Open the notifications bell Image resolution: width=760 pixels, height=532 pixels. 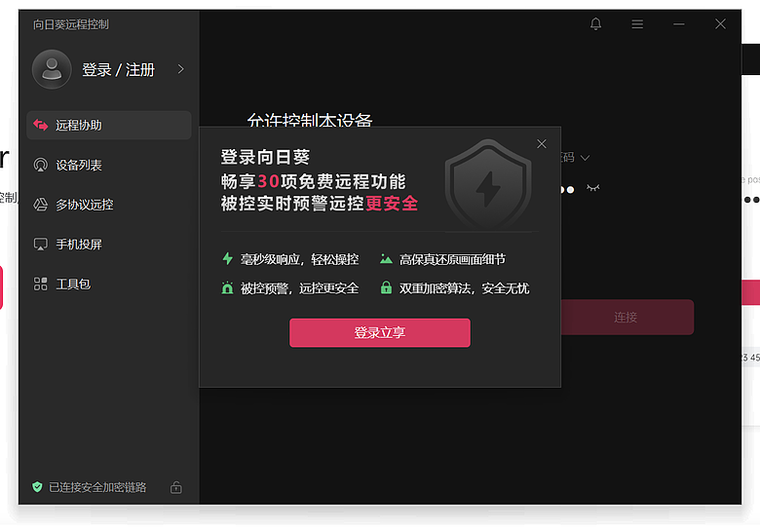click(595, 23)
